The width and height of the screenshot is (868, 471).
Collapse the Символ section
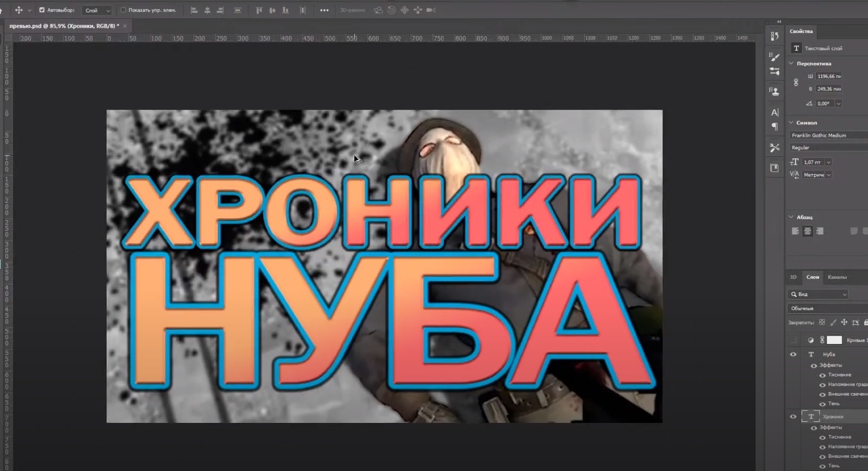(x=791, y=122)
